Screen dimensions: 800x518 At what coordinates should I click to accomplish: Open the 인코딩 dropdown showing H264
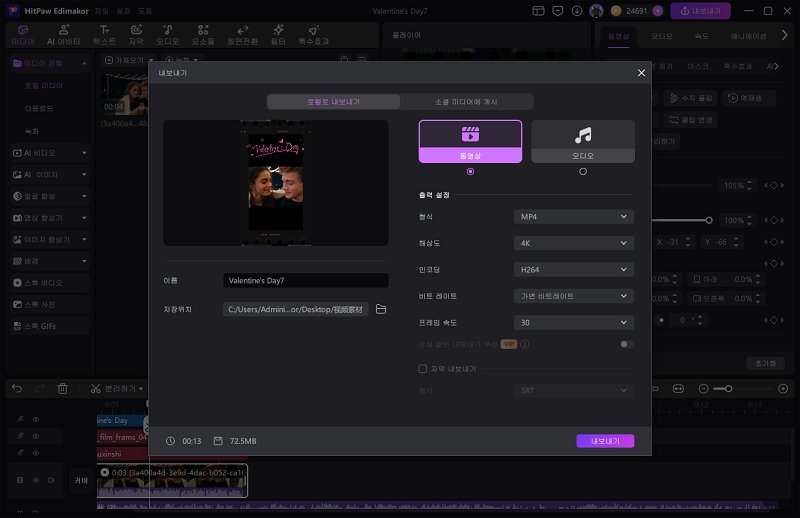click(x=574, y=270)
